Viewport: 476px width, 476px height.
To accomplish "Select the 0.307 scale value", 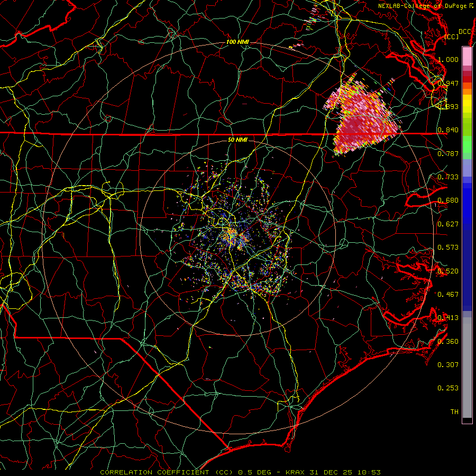I will pos(448,365).
